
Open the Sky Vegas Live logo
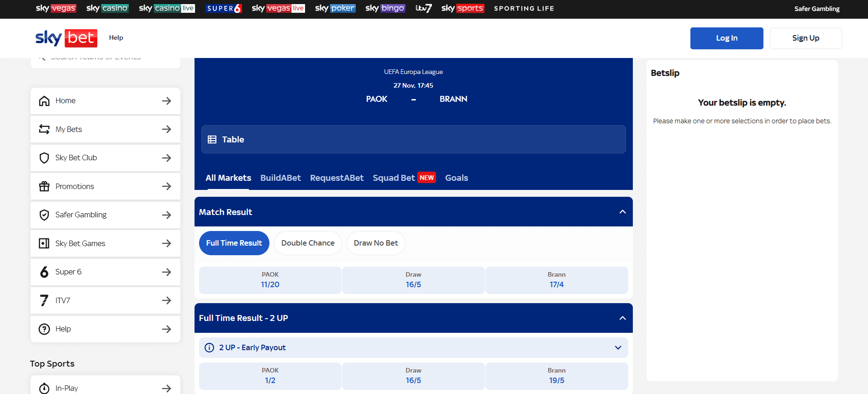[x=278, y=8]
